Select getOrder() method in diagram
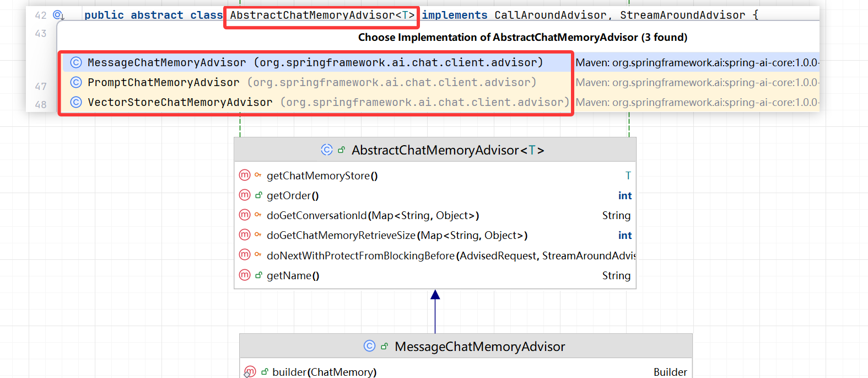The image size is (868, 378). coord(435,195)
